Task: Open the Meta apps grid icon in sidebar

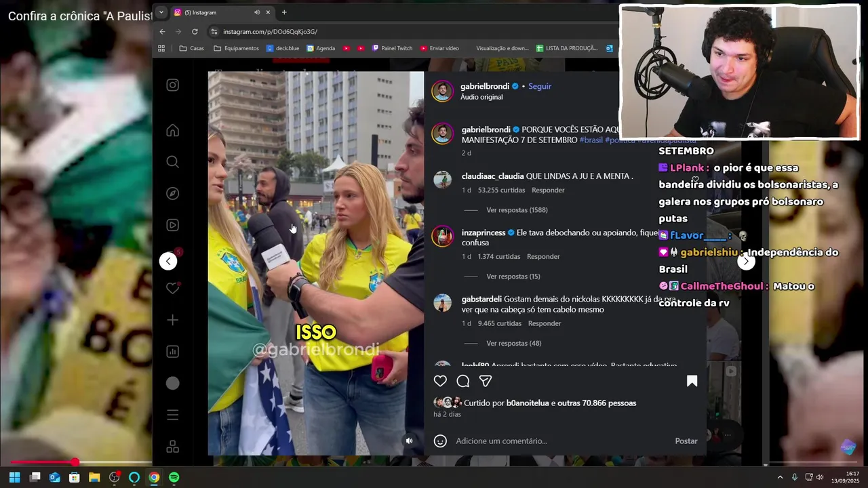Action: pyautogui.click(x=173, y=447)
